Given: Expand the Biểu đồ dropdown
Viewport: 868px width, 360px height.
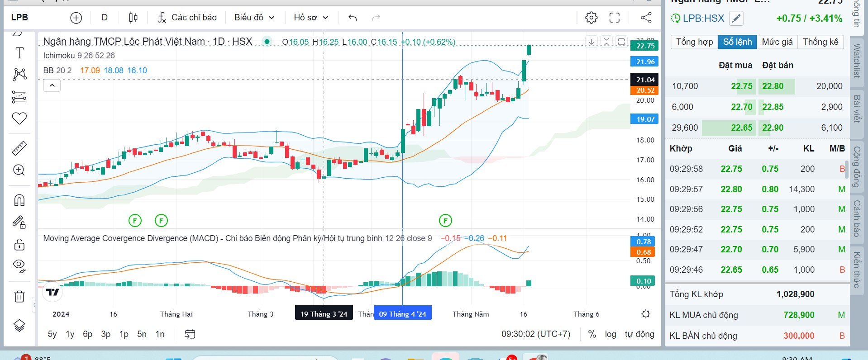Looking at the screenshot, I should coord(254,18).
